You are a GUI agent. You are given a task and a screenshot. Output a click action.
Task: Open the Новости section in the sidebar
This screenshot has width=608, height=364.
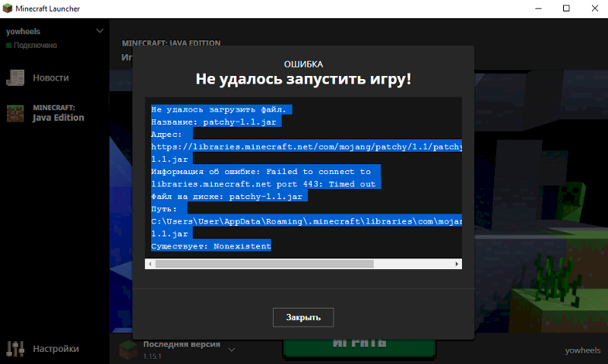(51, 78)
